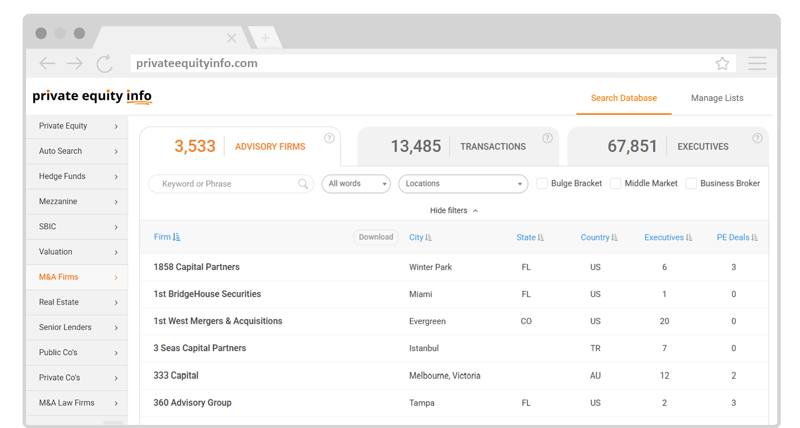Open the browser hamburger menu
The height and width of the screenshot is (428, 800).
coord(757,63)
